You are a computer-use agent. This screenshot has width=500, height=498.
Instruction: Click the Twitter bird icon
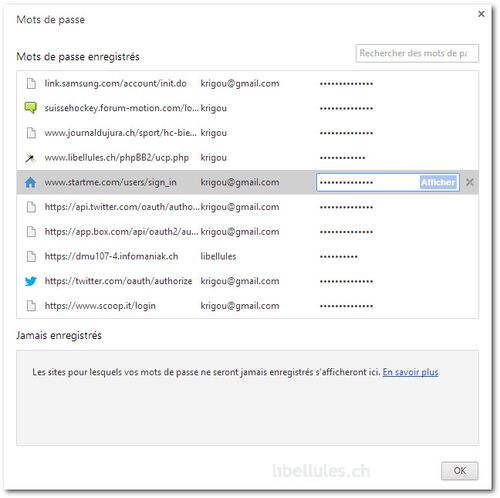(31, 281)
